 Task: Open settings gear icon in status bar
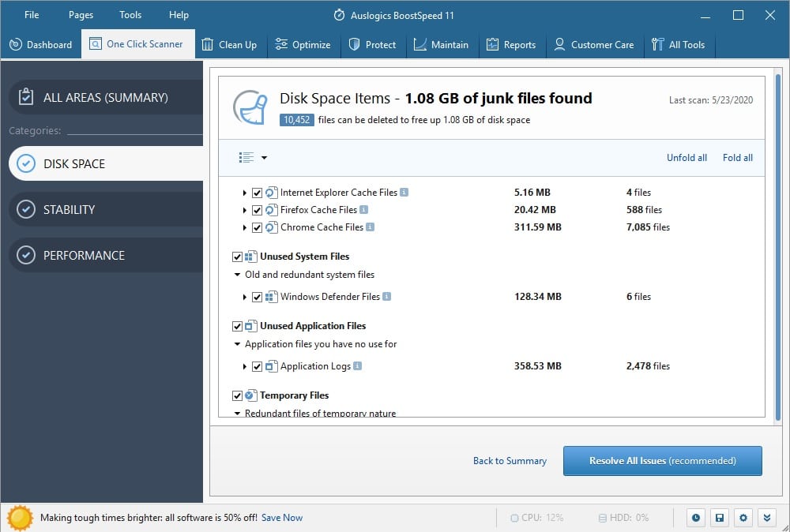point(743,518)
